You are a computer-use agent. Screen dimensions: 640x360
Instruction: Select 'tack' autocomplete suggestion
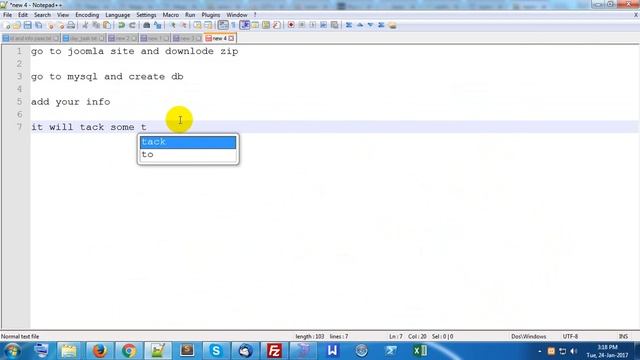(188, 142)
